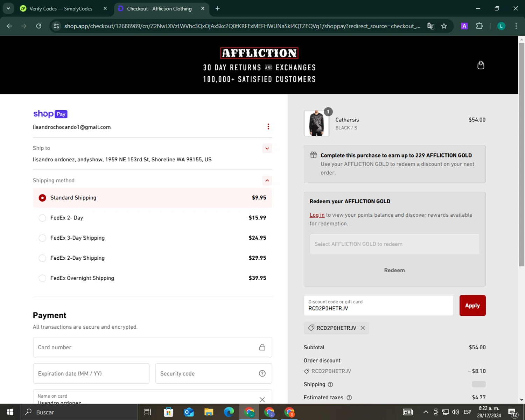Select Standard Shipping option
This screenshot has width=525, height=420.
(x=152, y=198)
